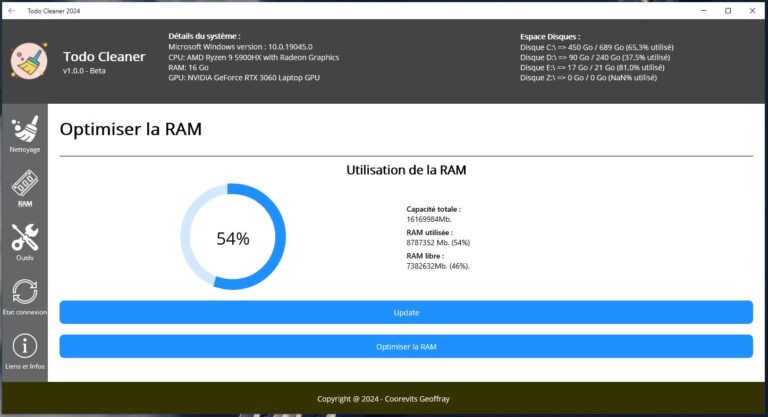The image size is (768, 417).
Task: Go back with the title bar arrow
Action: point(12,10)
